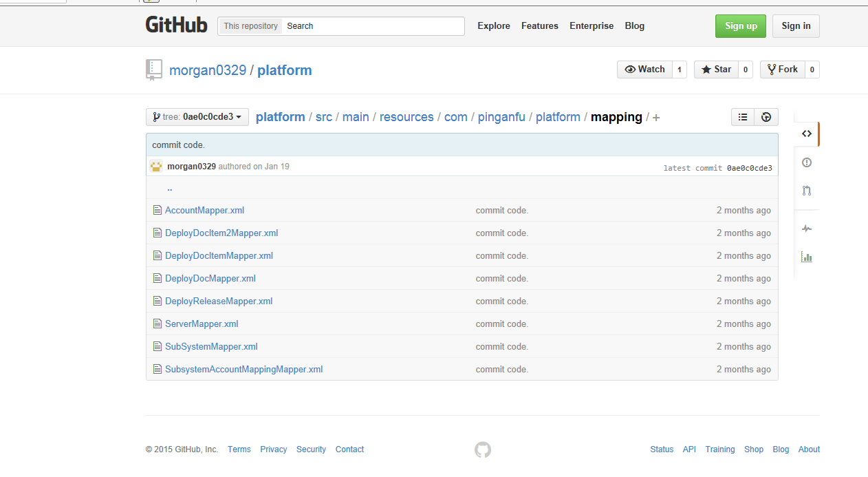Star the platform repository

(716, 70)
